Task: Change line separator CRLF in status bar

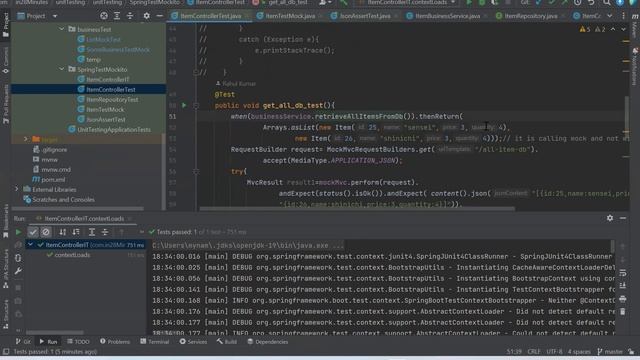Action: pyautogui.click(x=533, y=351)
